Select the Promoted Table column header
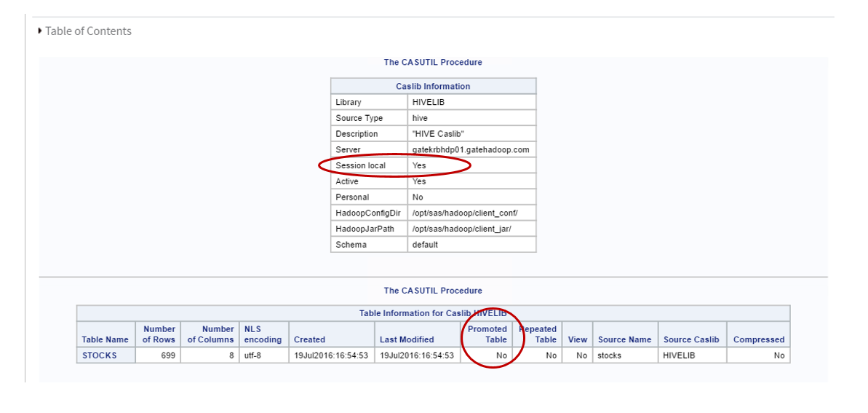Screen dimensions: 868x413 click(487, 334)
